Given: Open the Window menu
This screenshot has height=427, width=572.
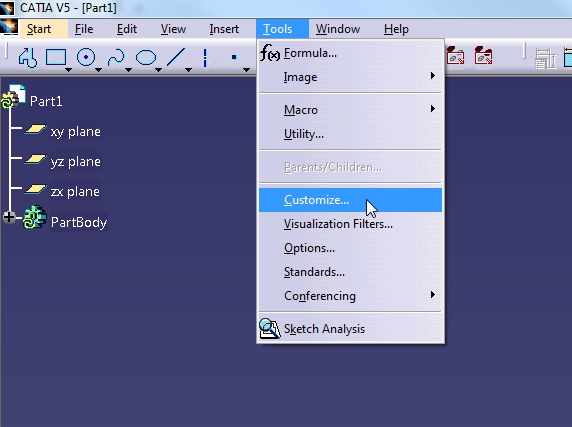Looking at the screenshot, I should click(x=338, y=29).
